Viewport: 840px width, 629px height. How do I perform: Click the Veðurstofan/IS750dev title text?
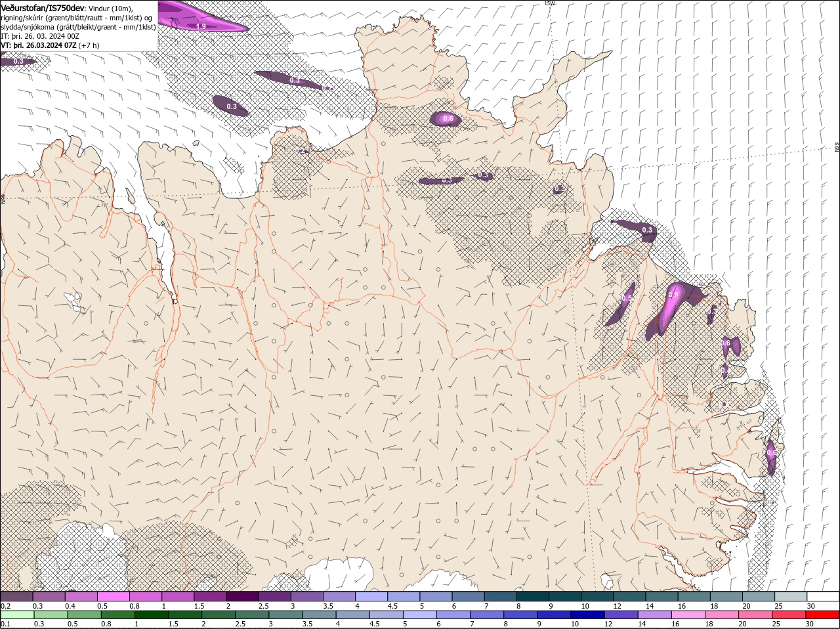43,8
